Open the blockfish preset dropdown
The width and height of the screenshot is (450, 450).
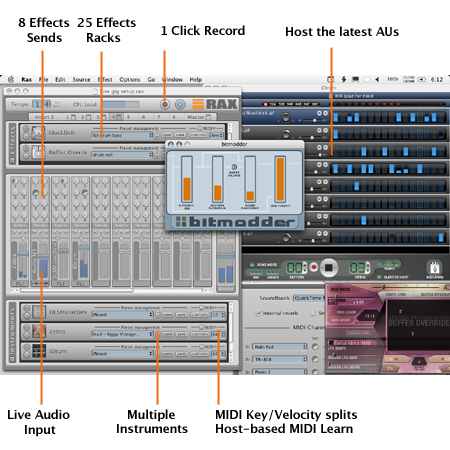point(122,135)
